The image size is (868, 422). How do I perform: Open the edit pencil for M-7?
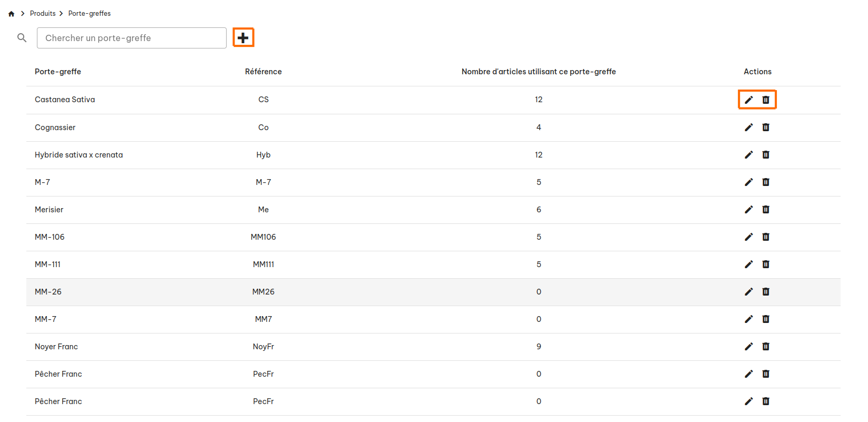coord(749,182)
